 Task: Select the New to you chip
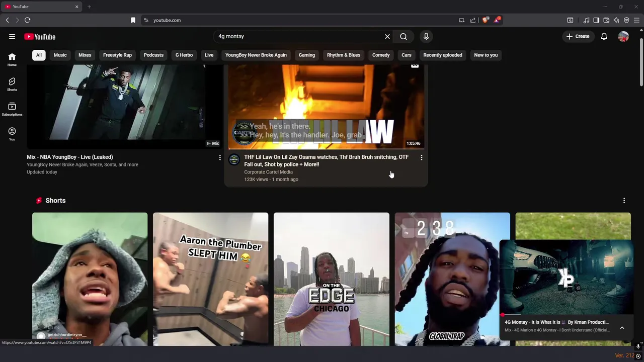click(486, 55)
